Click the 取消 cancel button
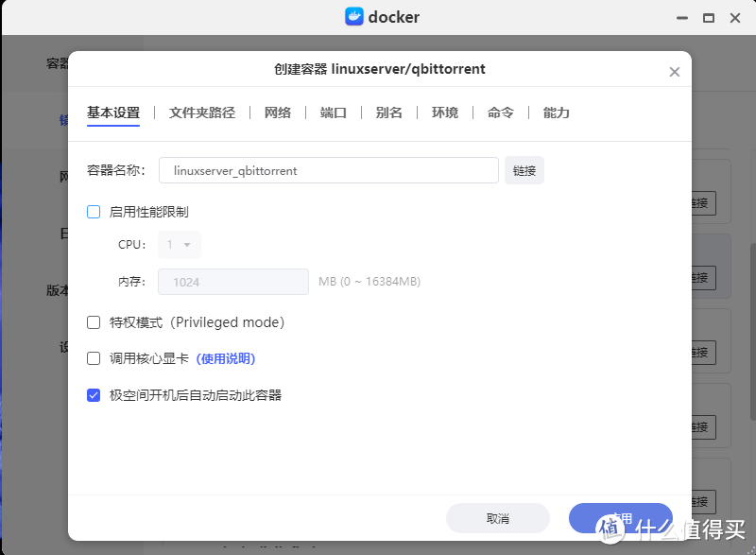756x555 pixels. [499, 518]
